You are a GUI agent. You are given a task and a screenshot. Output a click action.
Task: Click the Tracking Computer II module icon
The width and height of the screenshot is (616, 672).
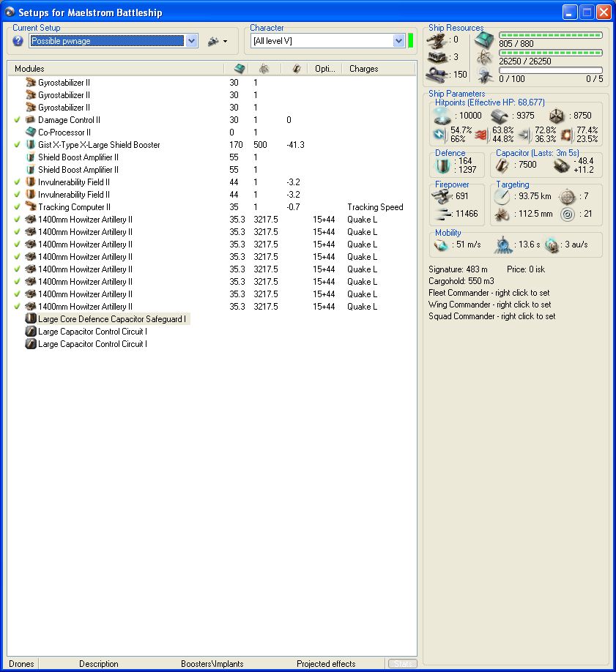click(31, 206)
